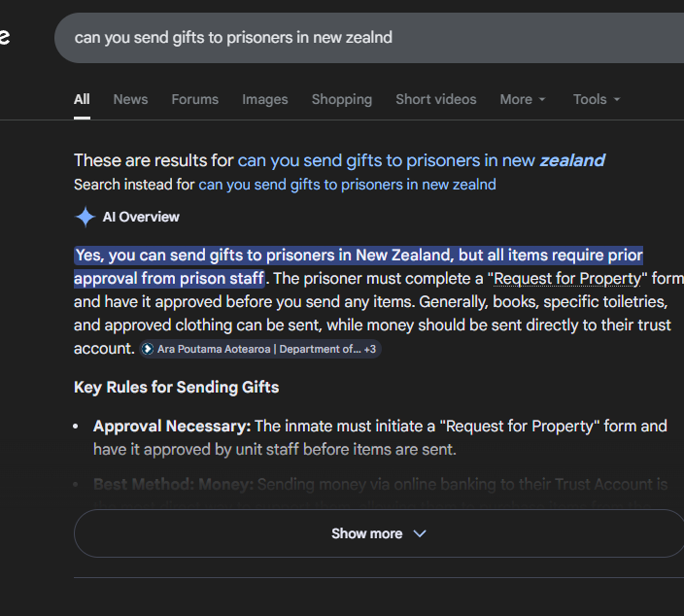Expand the More search filters dropdown

click(523, 99)
